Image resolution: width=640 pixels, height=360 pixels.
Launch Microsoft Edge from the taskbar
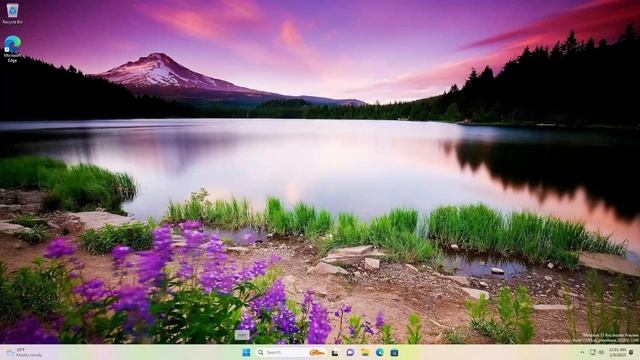380,352
